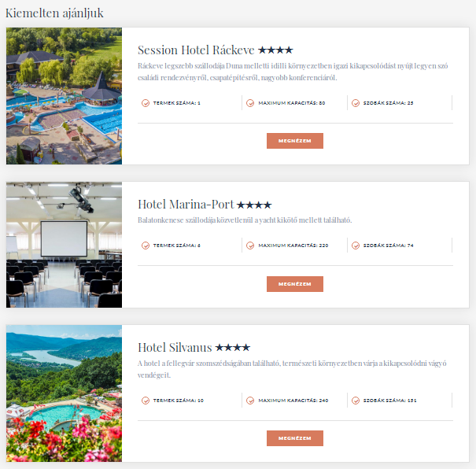This screenshot has height=469, width=476.
Task: Click checkmark icon beside Marina-Port termek száma
Action: click(x=146, y=246)
